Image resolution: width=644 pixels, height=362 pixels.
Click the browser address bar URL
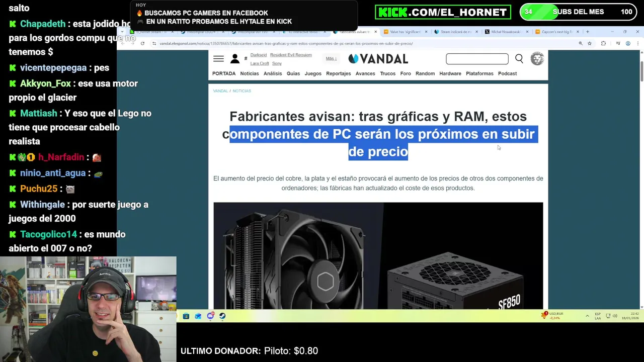point(286,43)
